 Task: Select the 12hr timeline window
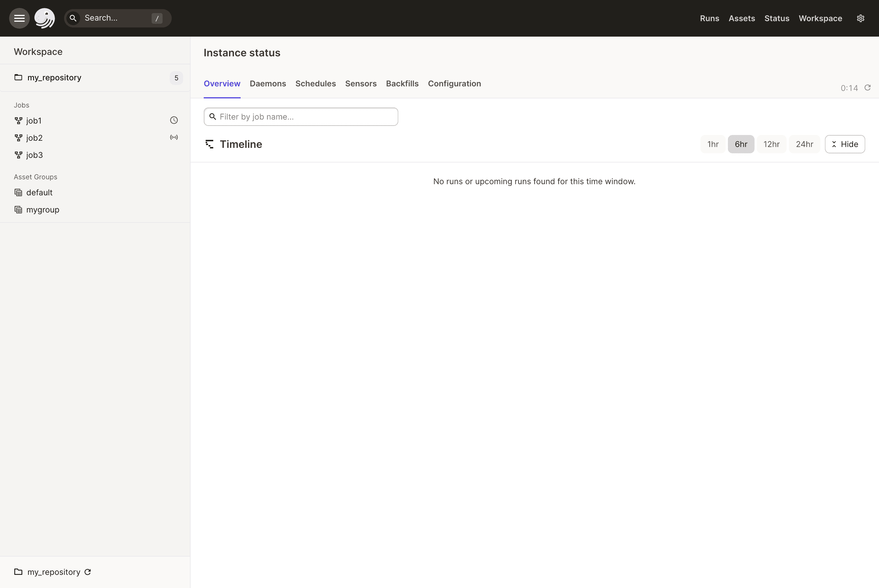coord(771,144)
